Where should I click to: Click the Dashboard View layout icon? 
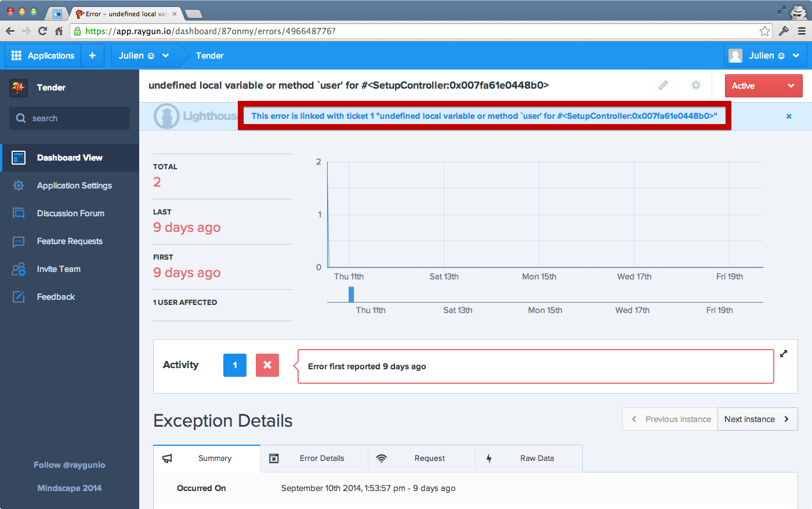pyautogui.click(x=19, y=158)
